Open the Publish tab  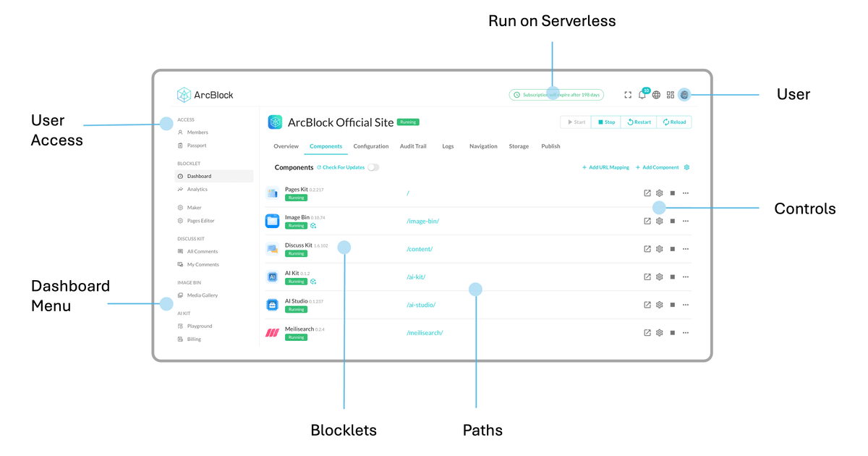[550, 146]
